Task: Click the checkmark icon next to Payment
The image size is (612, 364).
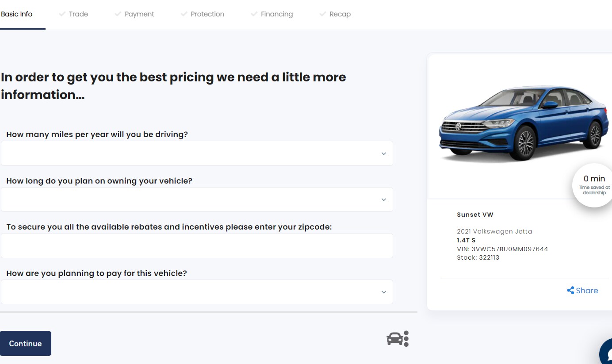Action: 118,14
